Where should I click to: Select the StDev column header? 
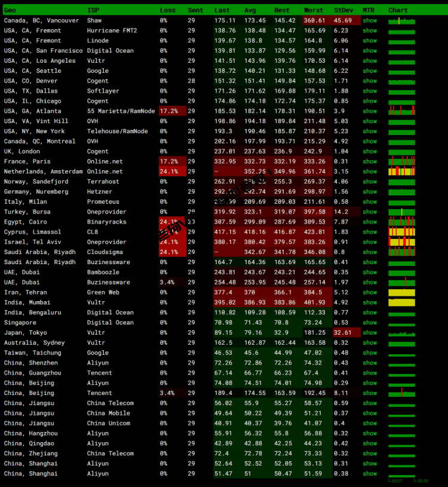pyautogui.click(x=343, y=10)
